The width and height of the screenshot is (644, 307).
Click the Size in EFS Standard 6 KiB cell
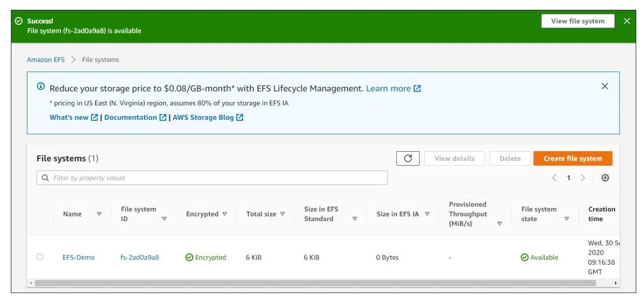(312, 257)
